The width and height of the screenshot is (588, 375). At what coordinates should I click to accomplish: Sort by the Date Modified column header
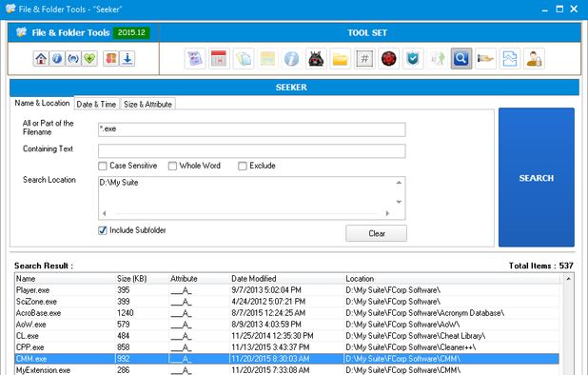pyautogui.click(x=287, y=279)
